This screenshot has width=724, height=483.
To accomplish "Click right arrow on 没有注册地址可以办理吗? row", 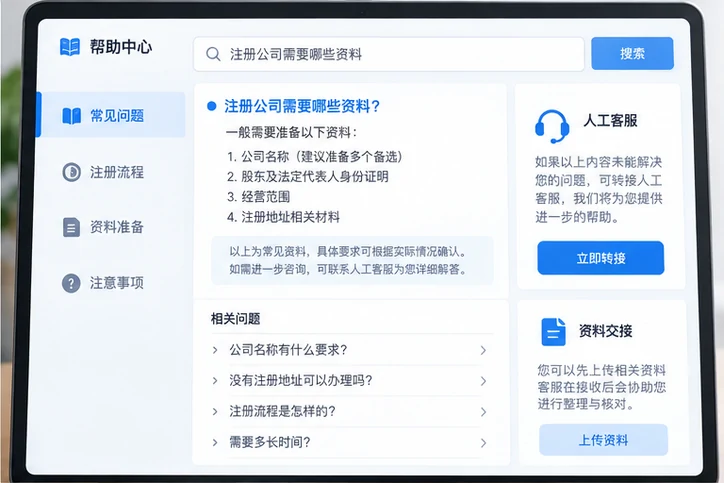I will pyautogui.click(x=483, y=381).
